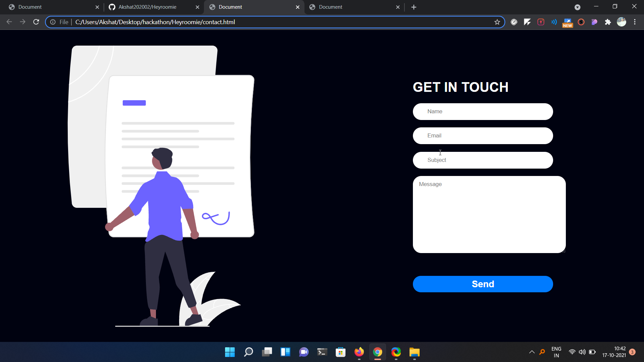The image size is (644, 362).
Task: Open a new browser tab
Action: (414, 7)
